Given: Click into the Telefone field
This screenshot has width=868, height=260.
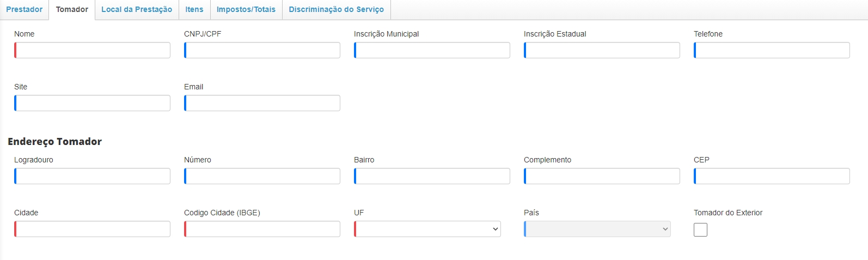Looking at the screenshot, I should coord(772,50).
